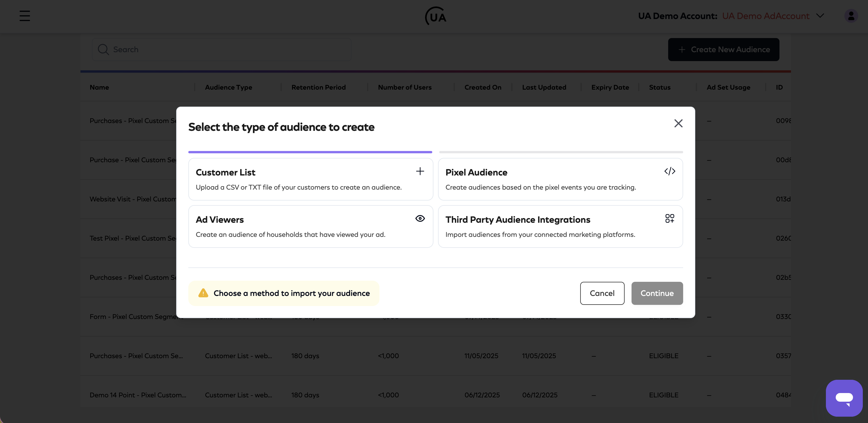Click the UA logo in header

435,16
